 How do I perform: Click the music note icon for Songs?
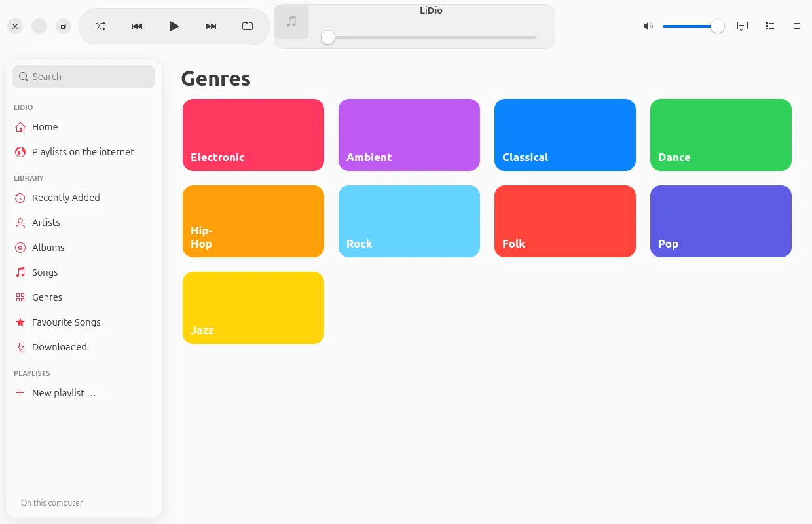(x=20, y=272)
